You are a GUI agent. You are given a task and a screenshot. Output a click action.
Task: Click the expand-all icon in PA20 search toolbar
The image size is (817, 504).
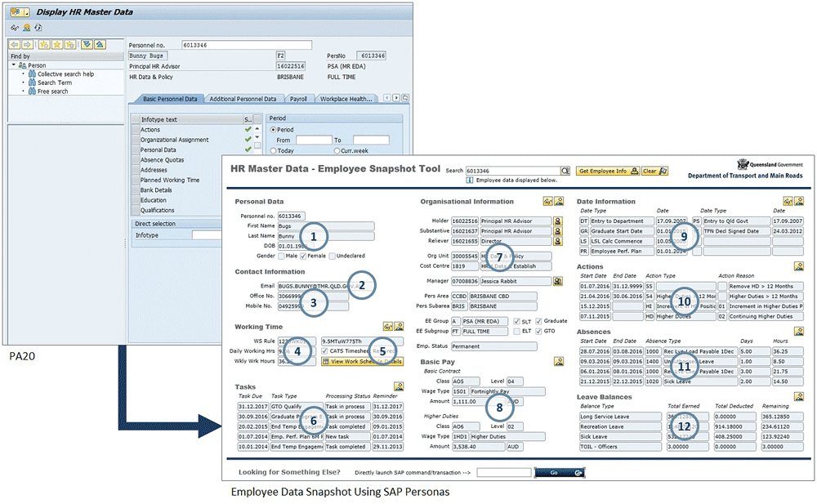(87, 45)
